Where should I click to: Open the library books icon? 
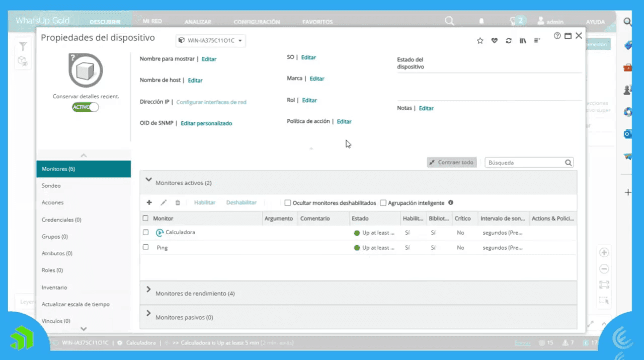pyautogui.click(x=523, y=41)
